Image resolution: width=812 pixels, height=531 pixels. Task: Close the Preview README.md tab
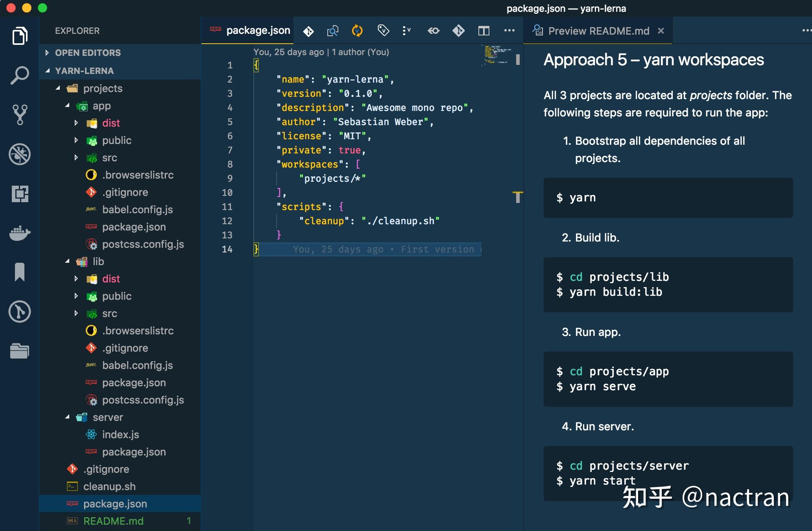click(x=661, y=31)
